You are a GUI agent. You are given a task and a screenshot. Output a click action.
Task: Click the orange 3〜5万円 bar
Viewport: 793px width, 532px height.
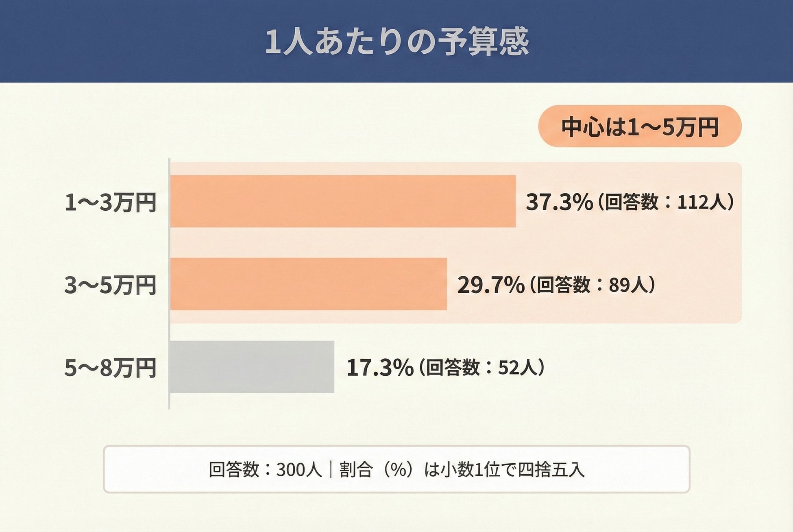tap(308, 284)
